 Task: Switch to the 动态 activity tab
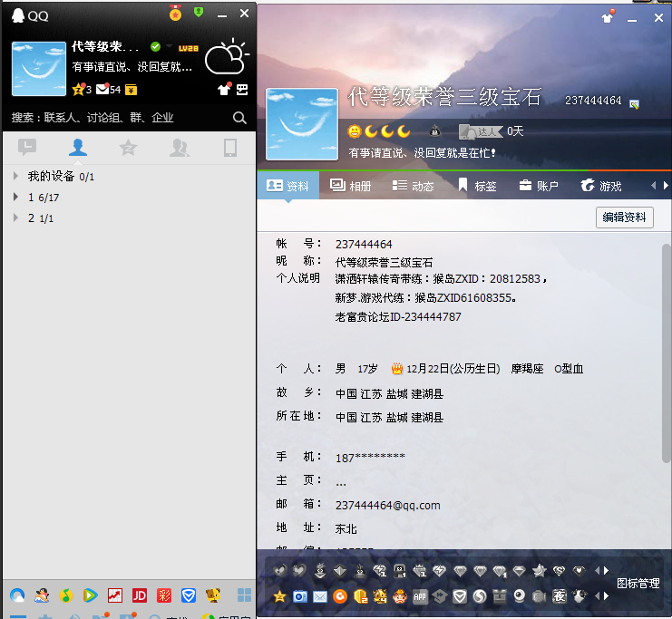pyautogui.click(x=414, y=186)
